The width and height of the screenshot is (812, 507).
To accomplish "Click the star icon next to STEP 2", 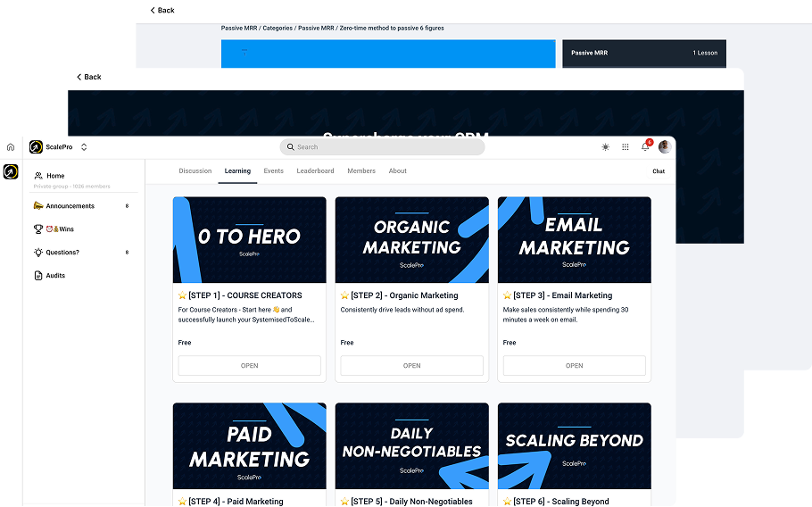I will tap(345, 295).
